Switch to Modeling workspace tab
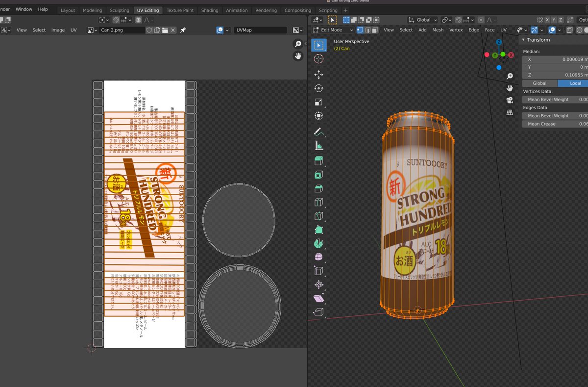 (92, 10)
